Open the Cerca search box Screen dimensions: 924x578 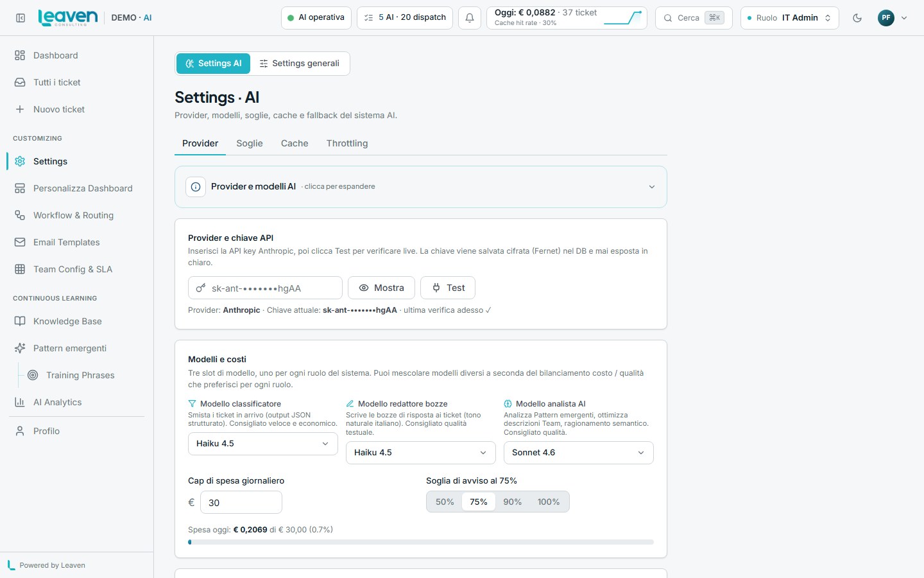coord(694,18)
